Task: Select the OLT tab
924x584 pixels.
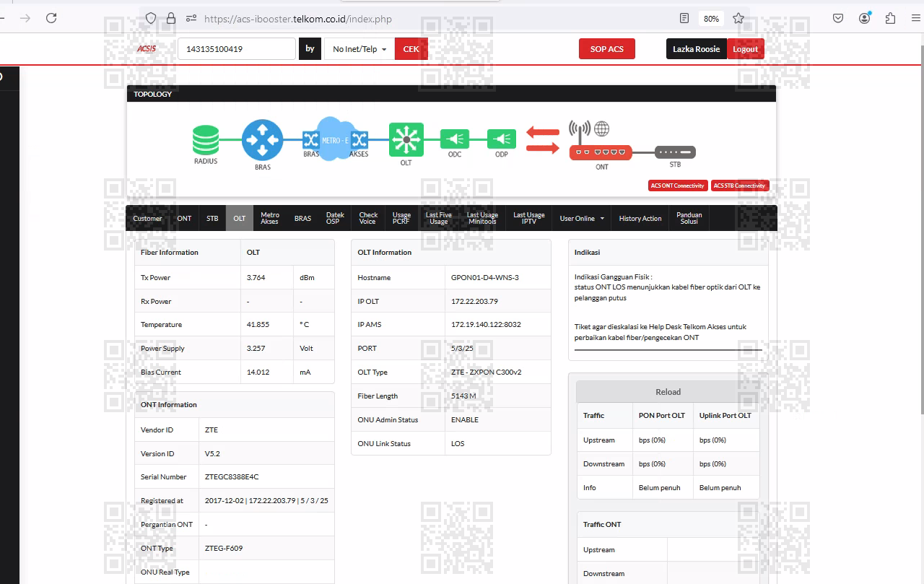Action: [x=240, y=218]
